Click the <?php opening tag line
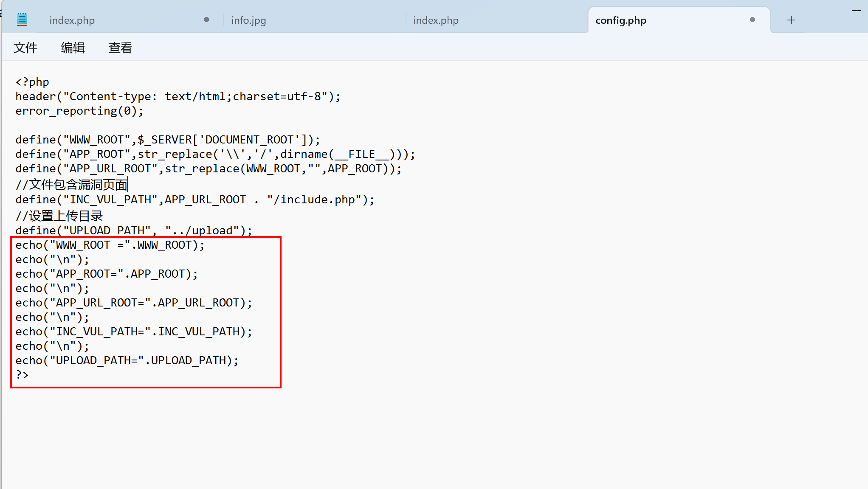The image size is (868, 489). (32, 81)
